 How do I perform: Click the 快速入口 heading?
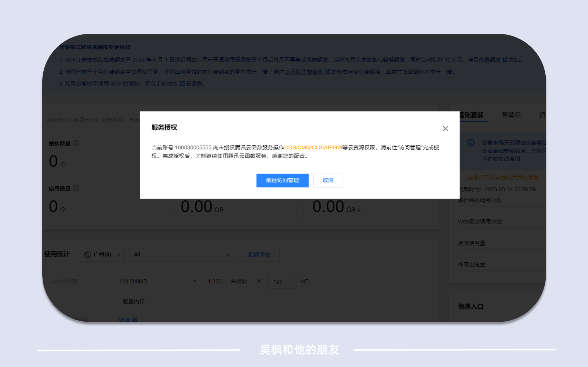tap(471, 307)
